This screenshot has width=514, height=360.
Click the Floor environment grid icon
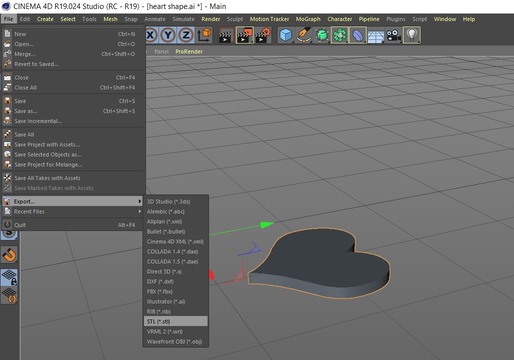pyautogui.click(x=376, y=35)
